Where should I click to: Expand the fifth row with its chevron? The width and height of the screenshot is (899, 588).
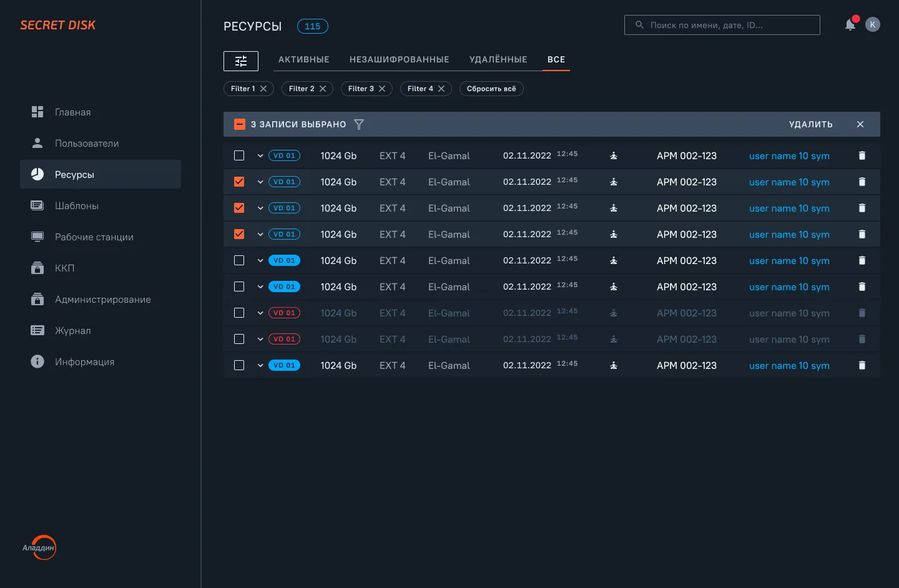click(x=260, y=261)
